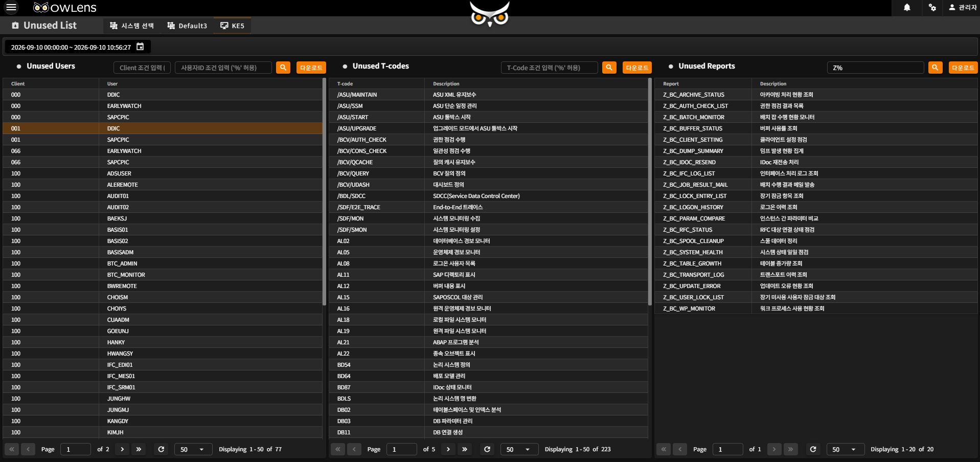The width and height of the screenshot is (980, 462).
Task: Click the Reports filter field containing Z%
Action: (x=876, y=68)
